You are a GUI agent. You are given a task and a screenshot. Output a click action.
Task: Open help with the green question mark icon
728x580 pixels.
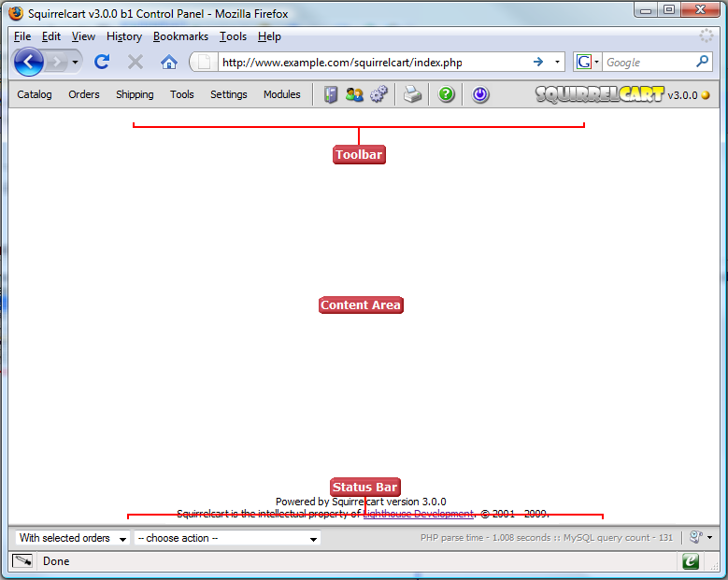click(x=447, y=94)
